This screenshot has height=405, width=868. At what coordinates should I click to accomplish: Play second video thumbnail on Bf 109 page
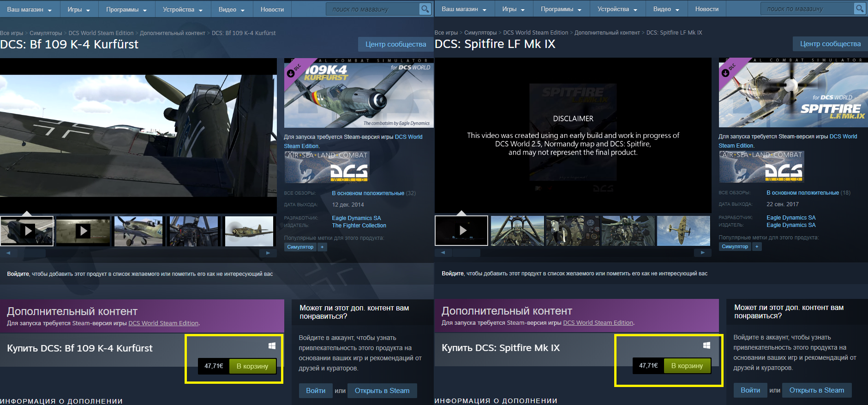click(x=83, y=231)
